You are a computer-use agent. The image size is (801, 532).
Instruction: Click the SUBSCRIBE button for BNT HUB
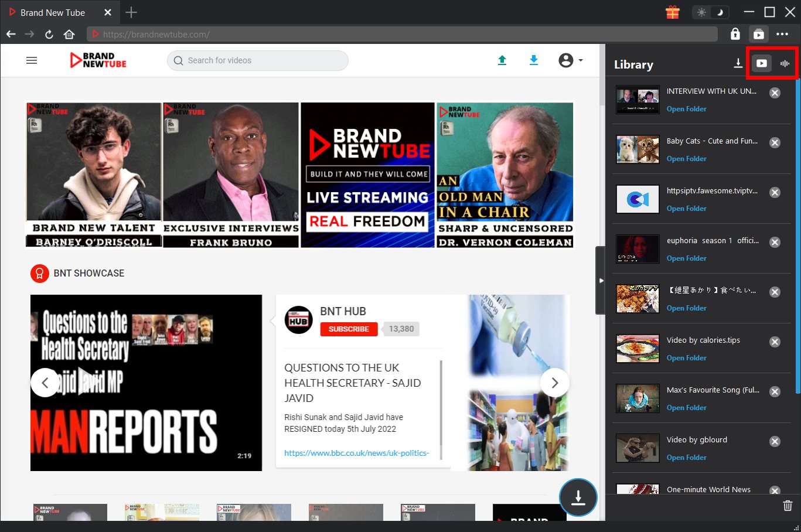pyautogui.click(x=348, y=329)
